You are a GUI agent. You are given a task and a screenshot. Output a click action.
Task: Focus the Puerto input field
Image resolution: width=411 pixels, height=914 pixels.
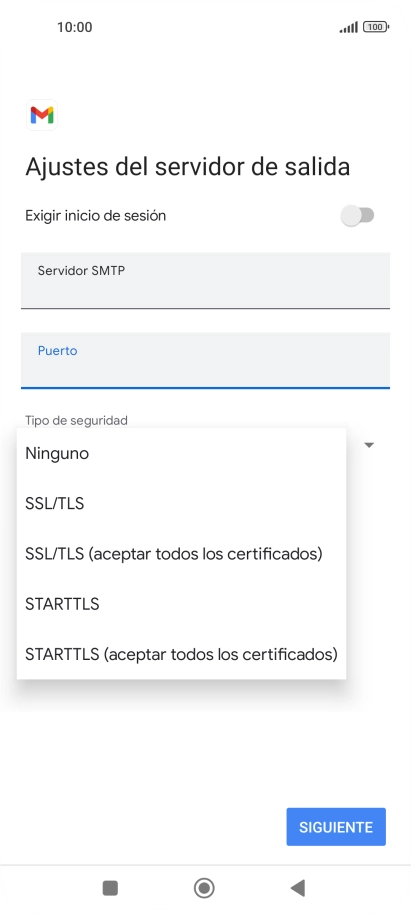[205, 360]
